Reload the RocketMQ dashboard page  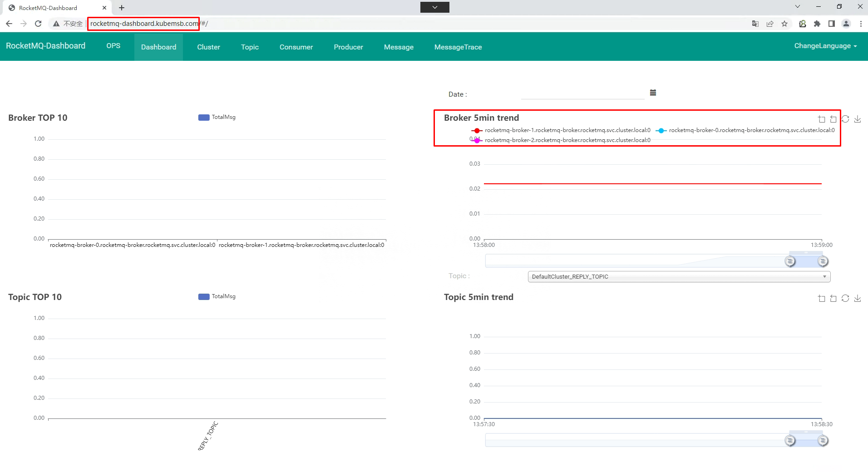(39, 24)
